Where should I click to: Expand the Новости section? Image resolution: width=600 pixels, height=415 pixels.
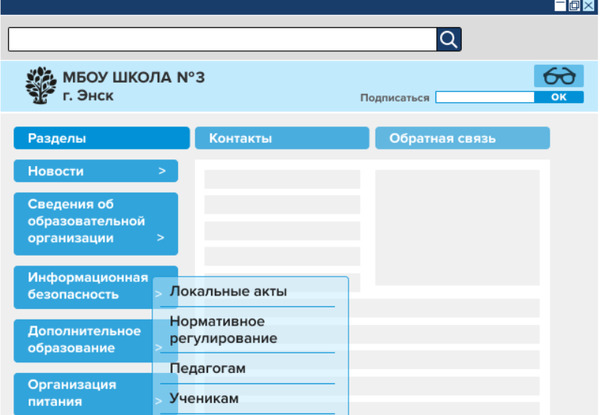95,171
